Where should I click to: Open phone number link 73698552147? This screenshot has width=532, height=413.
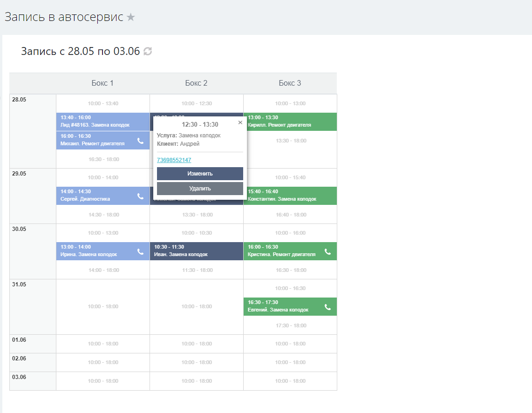(174, 160)
